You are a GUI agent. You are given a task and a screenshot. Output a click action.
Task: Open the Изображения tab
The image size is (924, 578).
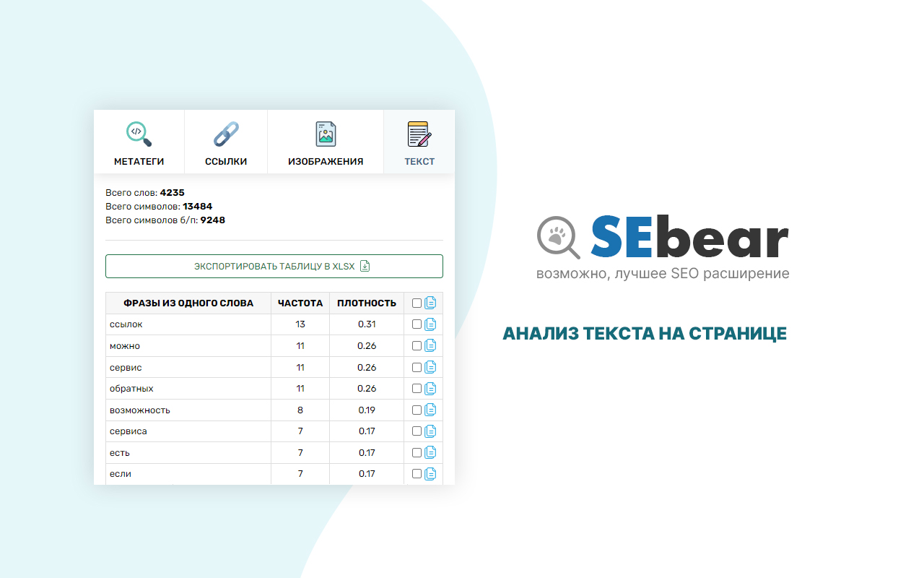[x=326, y=142]
